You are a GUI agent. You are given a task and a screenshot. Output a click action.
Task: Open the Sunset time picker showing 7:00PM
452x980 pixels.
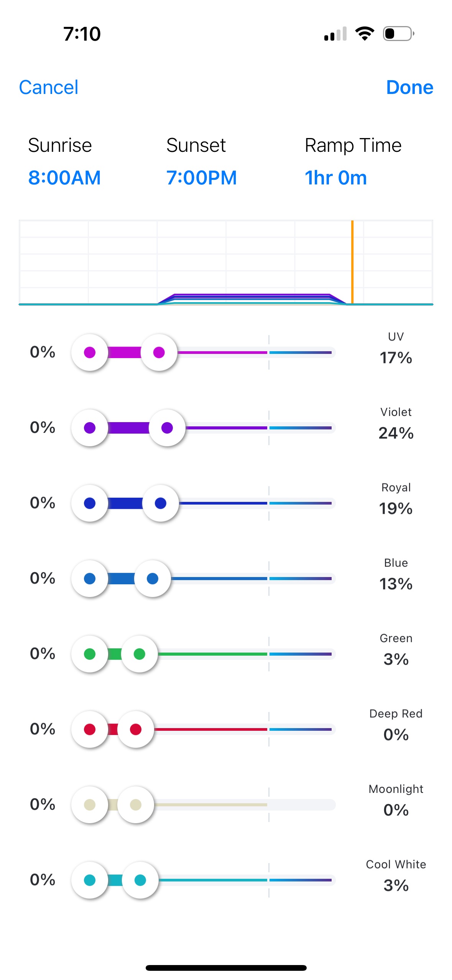202,178
